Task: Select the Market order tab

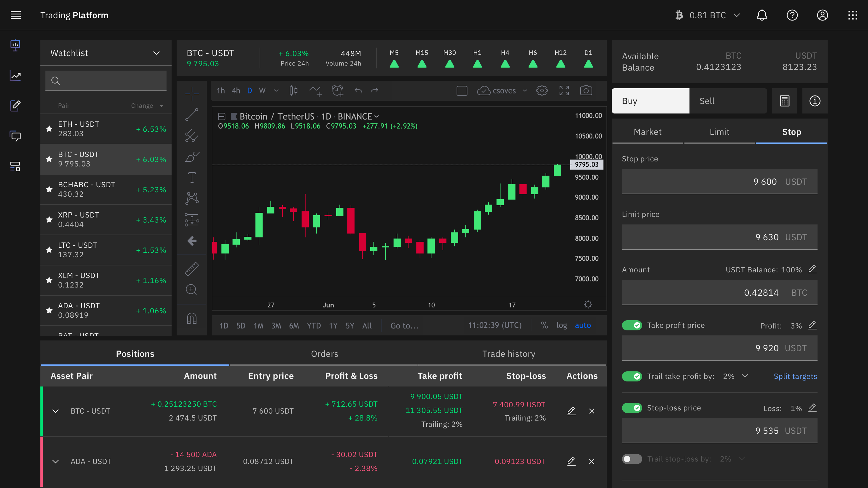Action: (648, 132)
